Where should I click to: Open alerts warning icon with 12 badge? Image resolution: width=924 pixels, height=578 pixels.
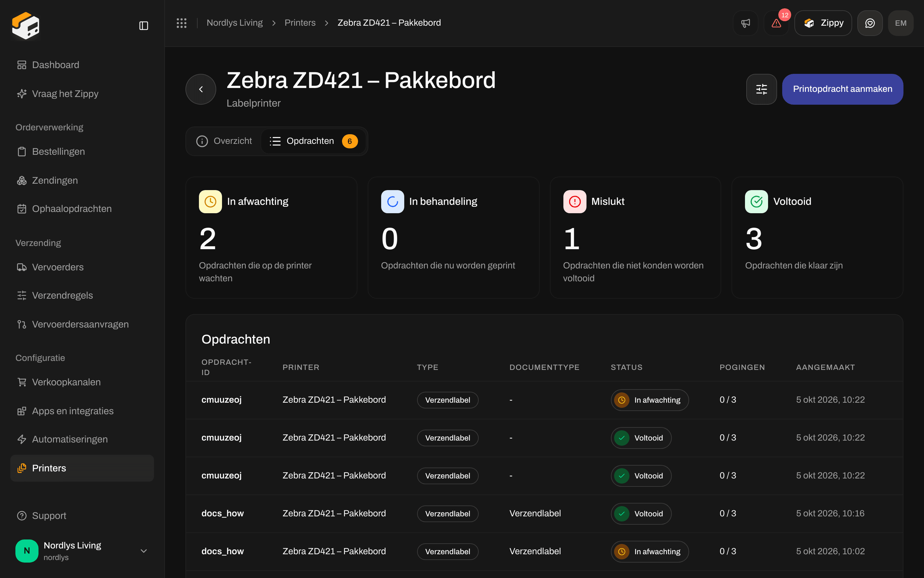click(x=776, y=23)
